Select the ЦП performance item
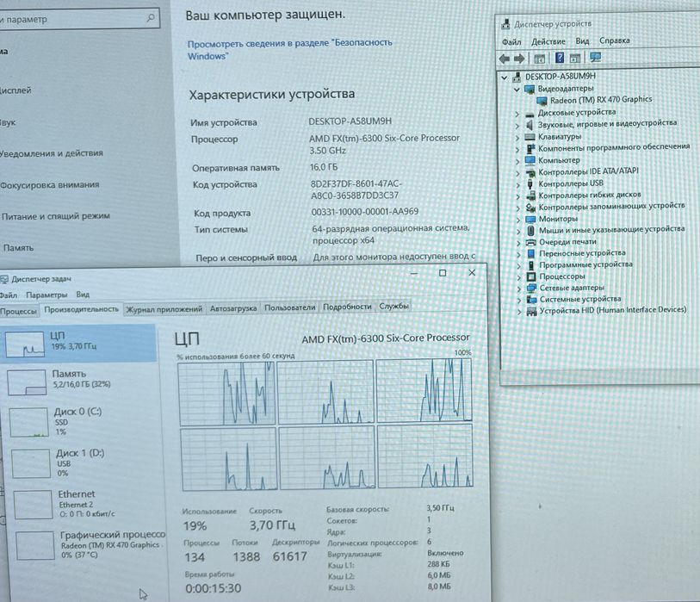 pos(78,343)
